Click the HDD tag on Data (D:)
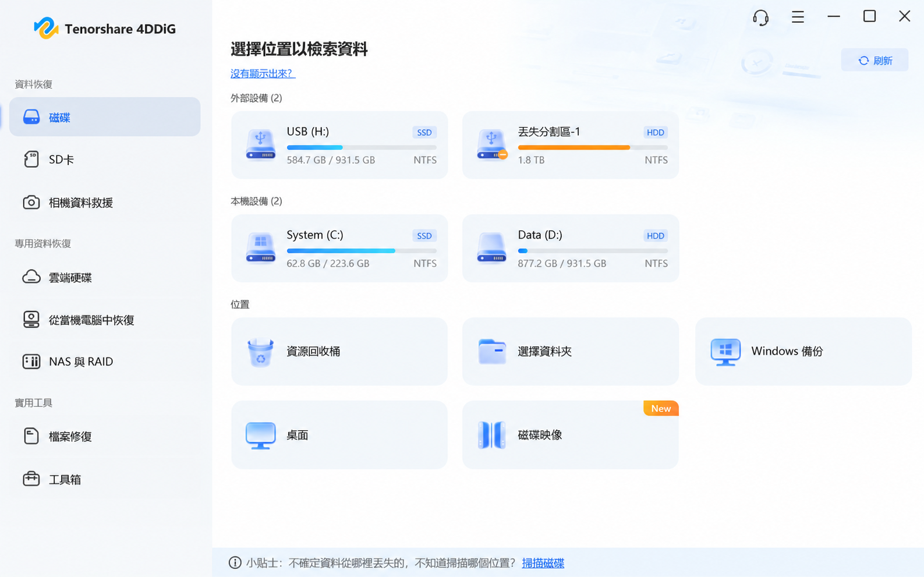This screenshot has height=577, width=924. click(656, 236)
